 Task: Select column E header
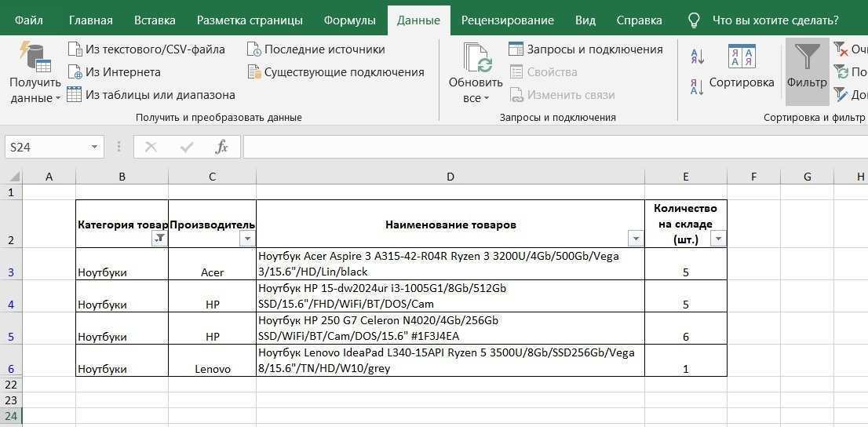coord(686,177)
